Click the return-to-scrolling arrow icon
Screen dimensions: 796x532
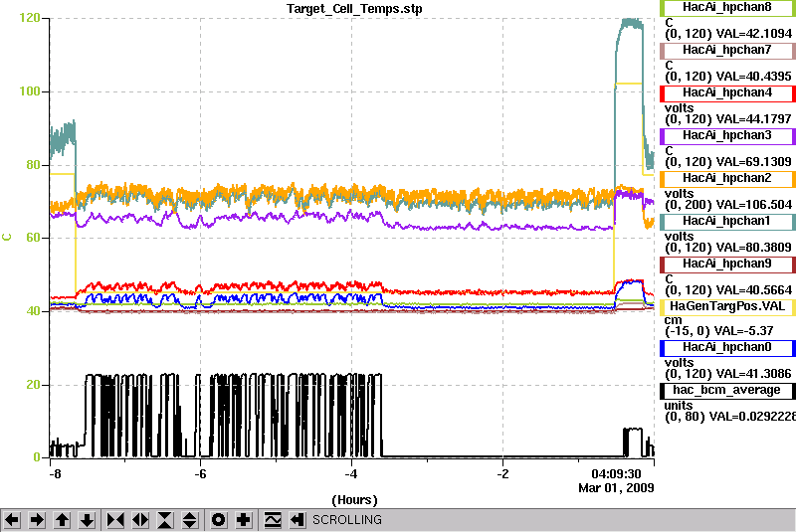click(298, 520)
